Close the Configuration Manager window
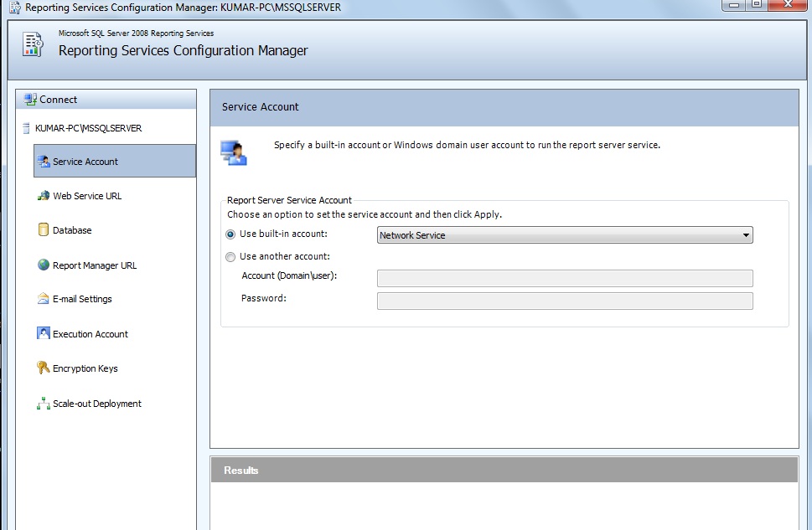 tap(788, 5)
